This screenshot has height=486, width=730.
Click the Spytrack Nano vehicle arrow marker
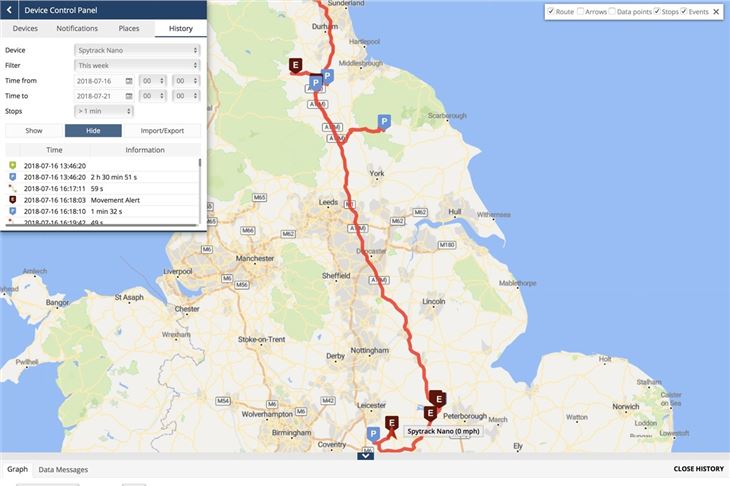pos(392,434)
